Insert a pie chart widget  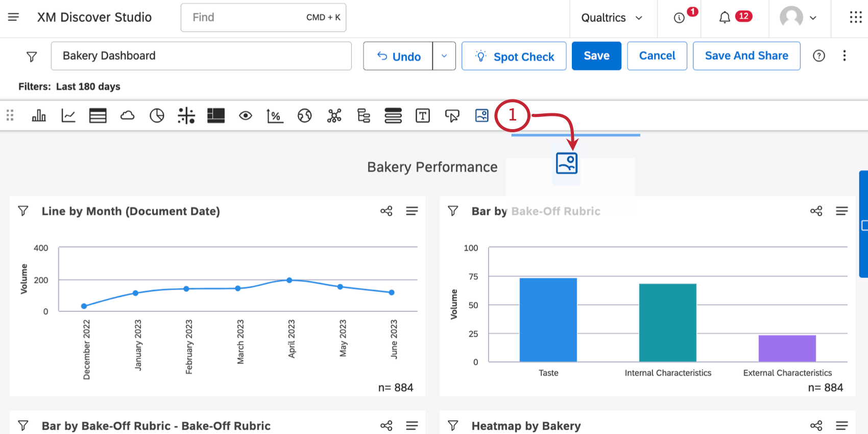pyautogui.click(x=157, y=116)
